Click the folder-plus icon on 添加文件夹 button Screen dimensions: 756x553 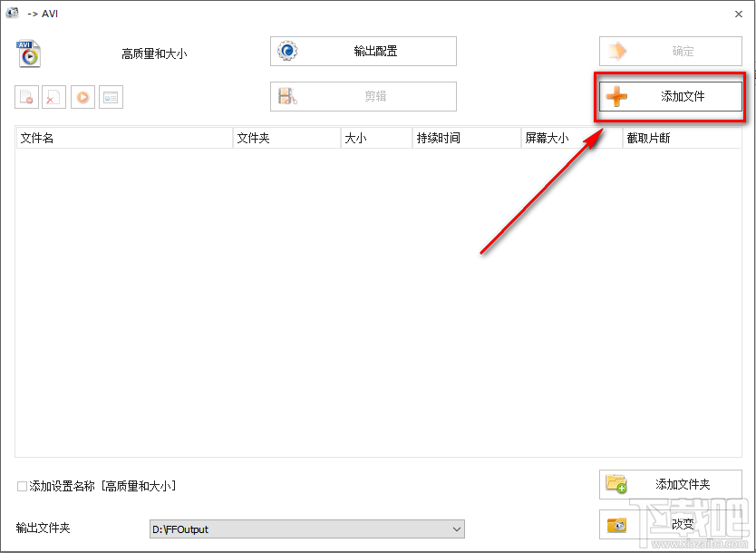click(615, 484)
